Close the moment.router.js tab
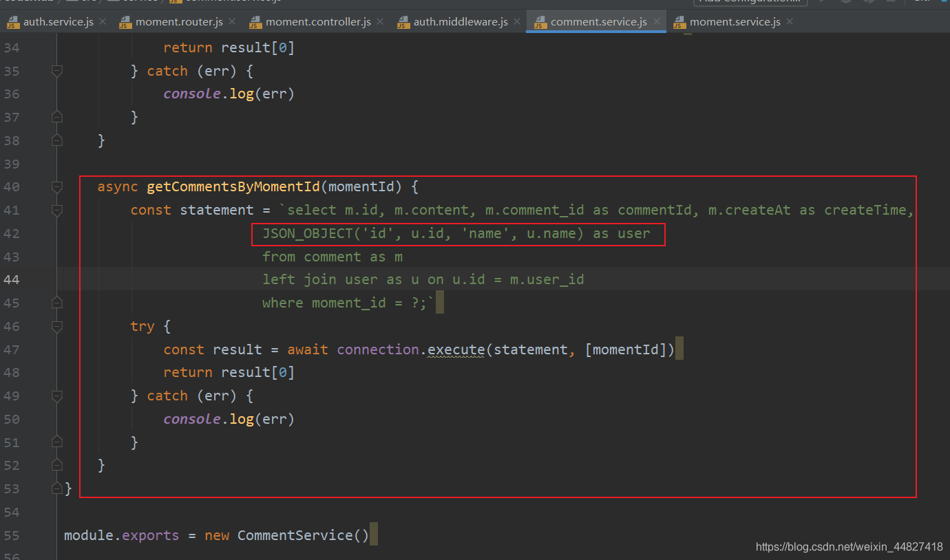Screen dimensions: 950x560 coord(232,22)
